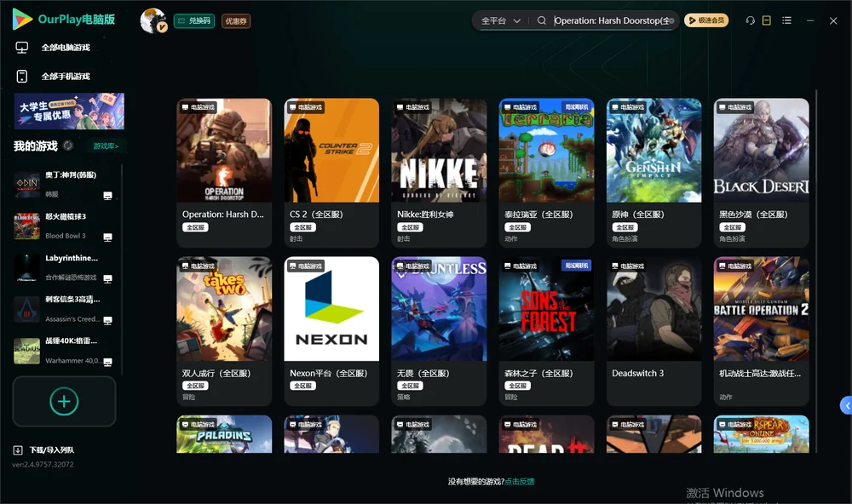This screenshot has width=852, height=504.
Task: Open the Nexon platform card
Action: [x=331, y=331]
